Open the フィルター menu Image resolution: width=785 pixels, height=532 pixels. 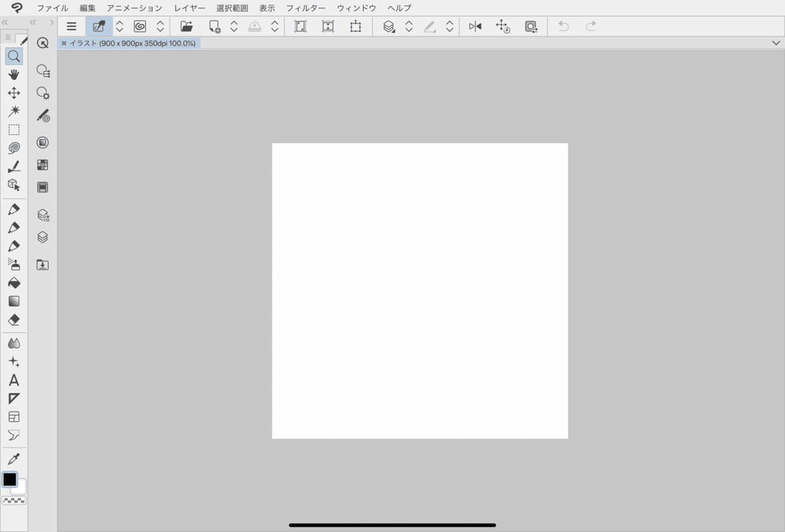[305, 8]
